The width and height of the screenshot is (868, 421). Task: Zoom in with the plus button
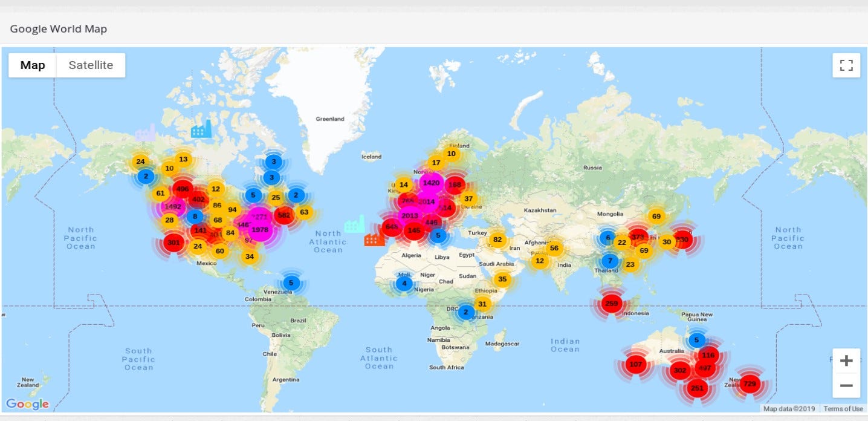pos(846,361)
